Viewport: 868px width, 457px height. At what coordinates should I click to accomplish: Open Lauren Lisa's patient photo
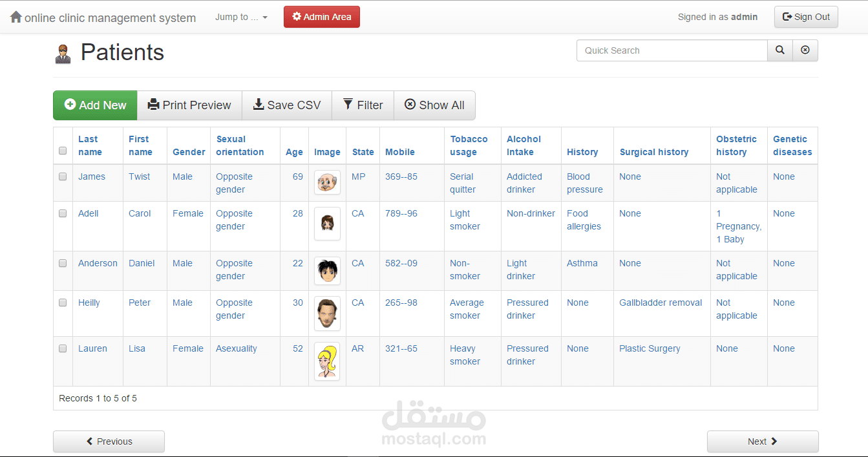(327, 361)
